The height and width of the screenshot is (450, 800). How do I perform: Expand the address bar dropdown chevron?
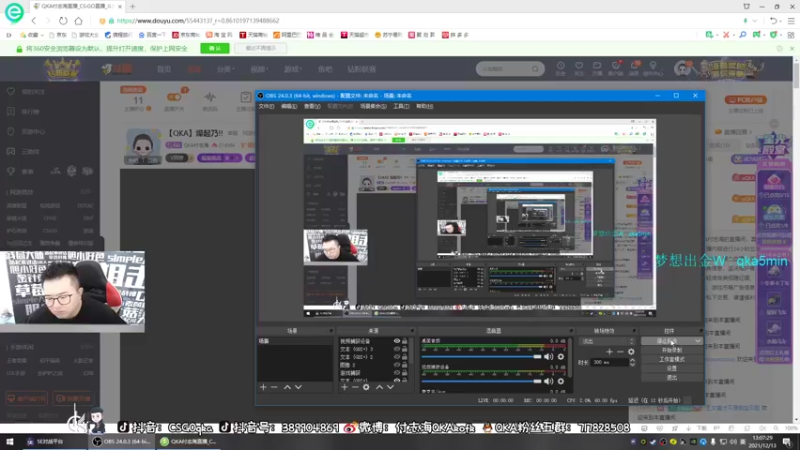click(x=755, y=21)
